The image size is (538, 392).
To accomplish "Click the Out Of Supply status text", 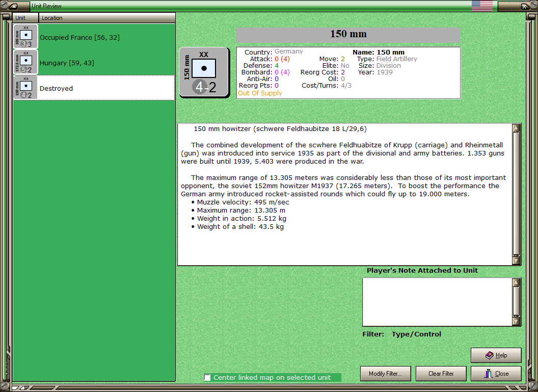I will tap(260, 93).
